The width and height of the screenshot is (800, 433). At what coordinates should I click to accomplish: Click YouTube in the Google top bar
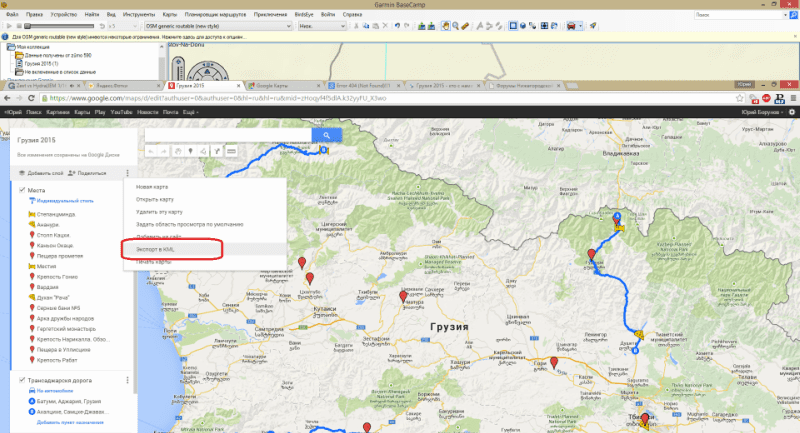[x=121, y=112]
